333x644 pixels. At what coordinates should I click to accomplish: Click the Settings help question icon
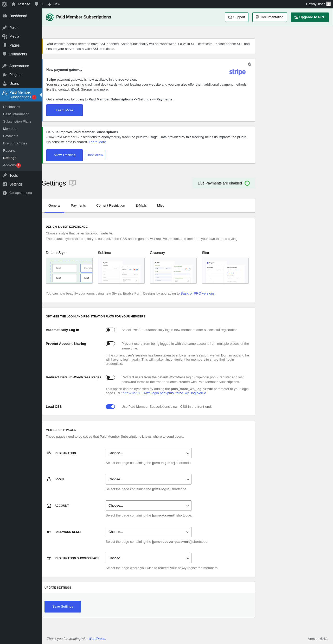[73, 183]
